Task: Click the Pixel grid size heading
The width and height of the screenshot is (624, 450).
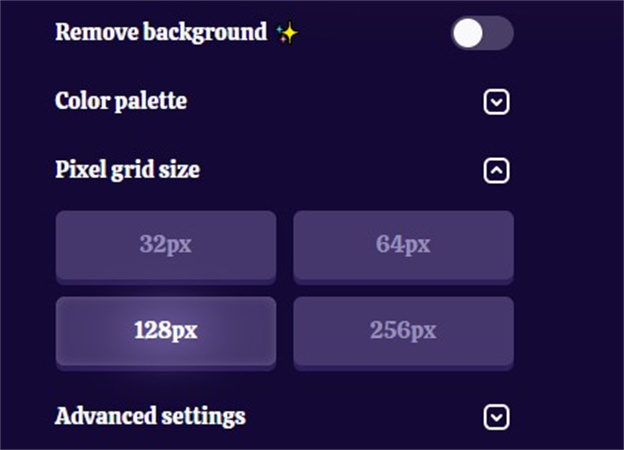Action: tap(127, 170)
